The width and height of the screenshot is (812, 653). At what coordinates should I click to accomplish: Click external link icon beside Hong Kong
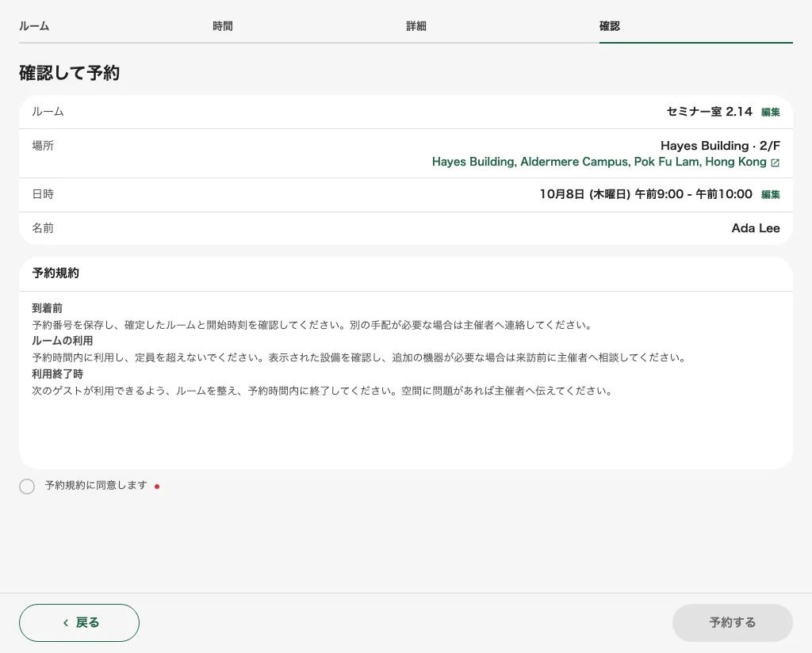(775, 162)
